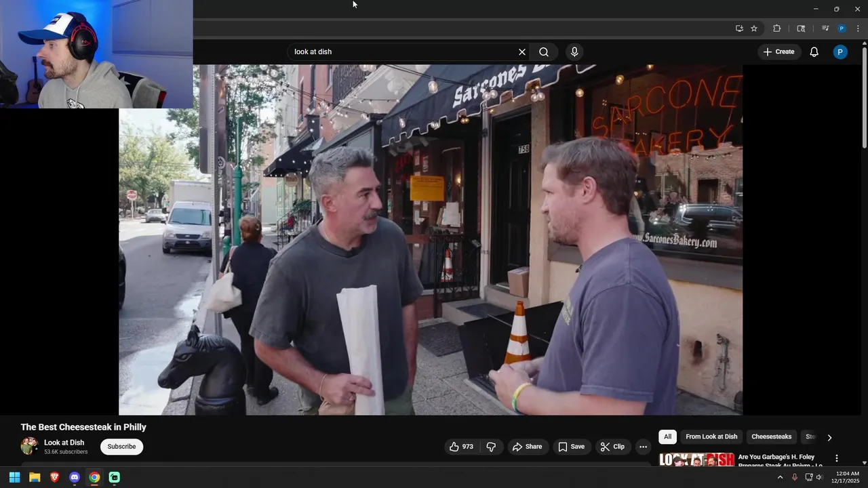The image size is (868, 488).
Task: Open File Explorer from the taskbar
Action: pyautogui.click(x=35, y=477)
